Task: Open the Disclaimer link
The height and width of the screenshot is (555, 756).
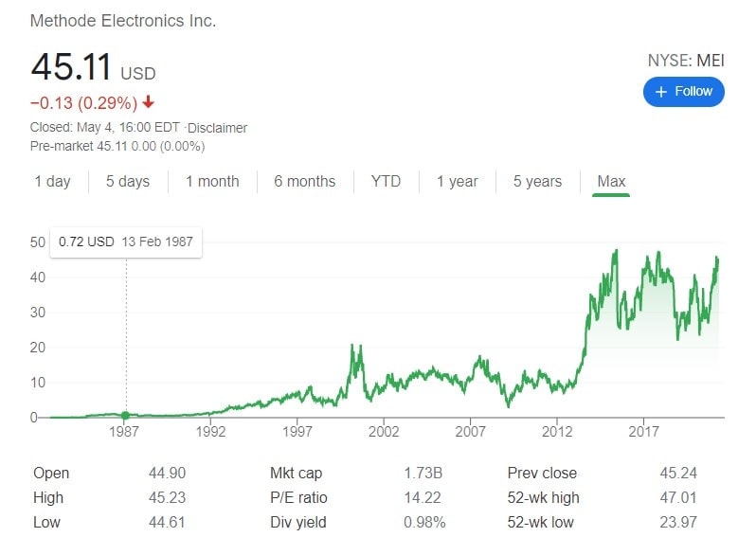Action: click(x=218, y=128)
